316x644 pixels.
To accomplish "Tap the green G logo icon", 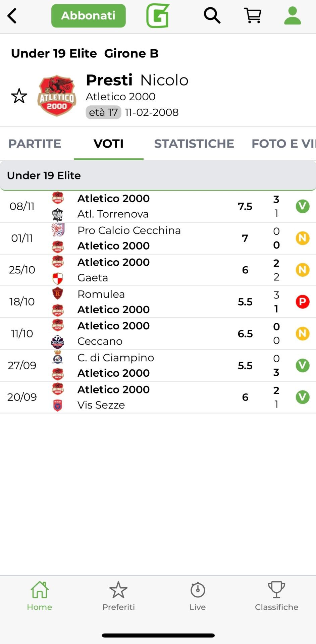I will [x=158, y=16].
